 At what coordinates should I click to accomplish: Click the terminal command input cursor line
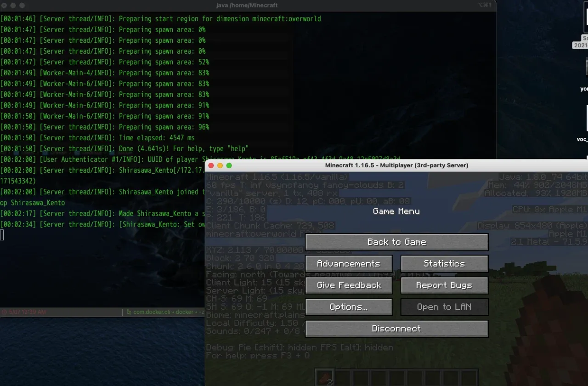pos(2,235)
